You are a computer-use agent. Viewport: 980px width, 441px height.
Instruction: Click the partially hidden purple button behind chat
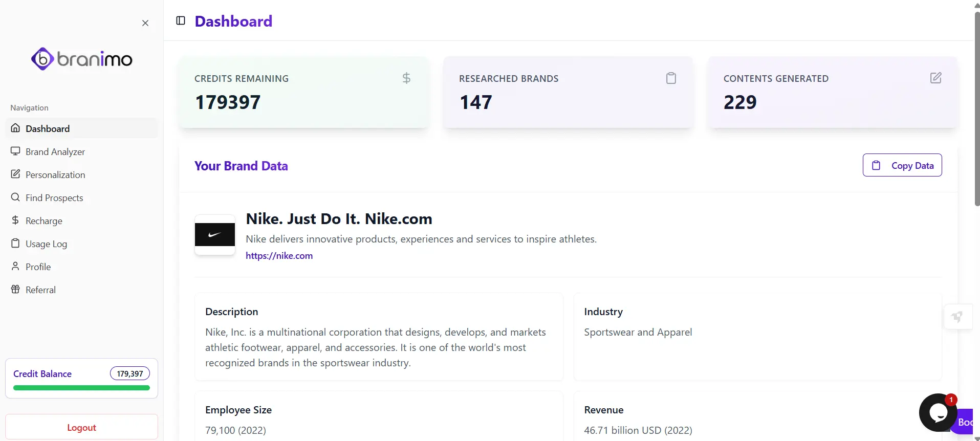(965, 422)
